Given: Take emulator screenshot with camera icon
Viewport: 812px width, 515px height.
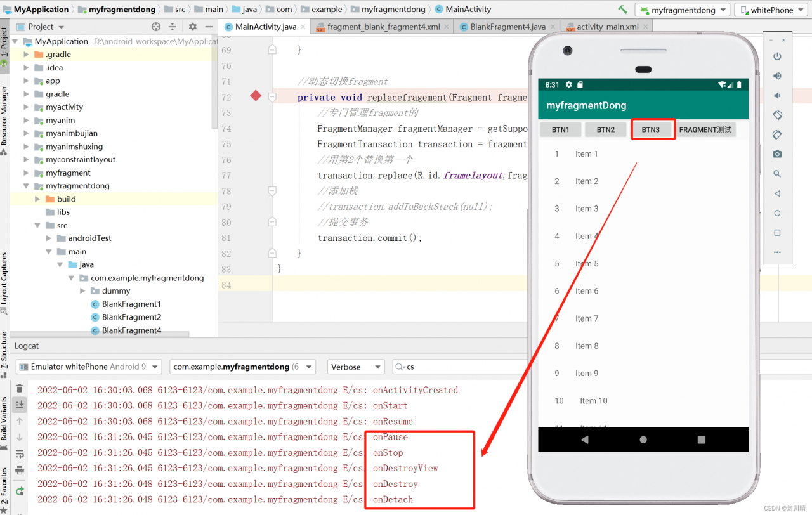Looking at the screenshot, I should 777,154.
